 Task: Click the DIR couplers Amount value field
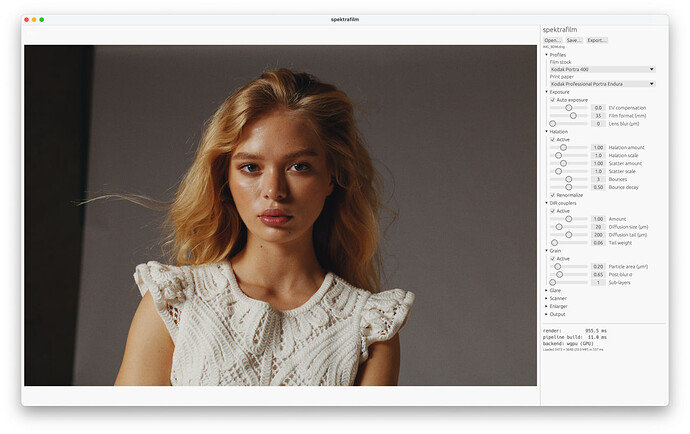point(598,219)
